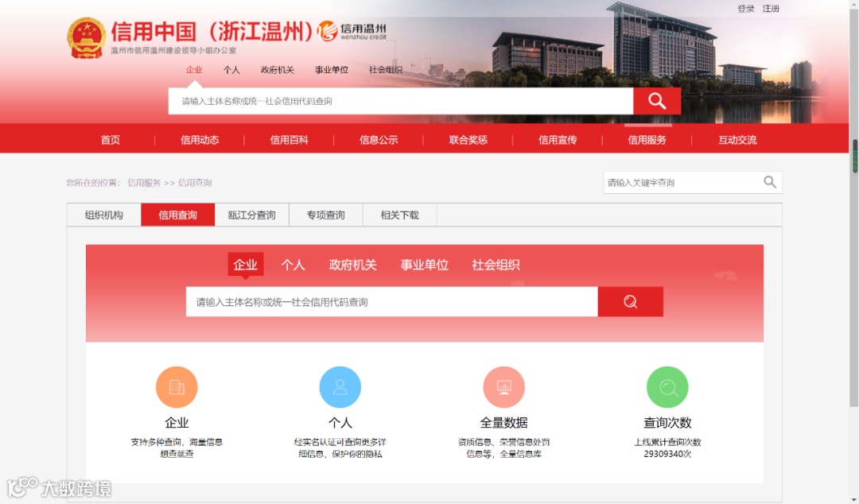Click the 注册 link at top right

pyautogui.click(x=770, y=8)
